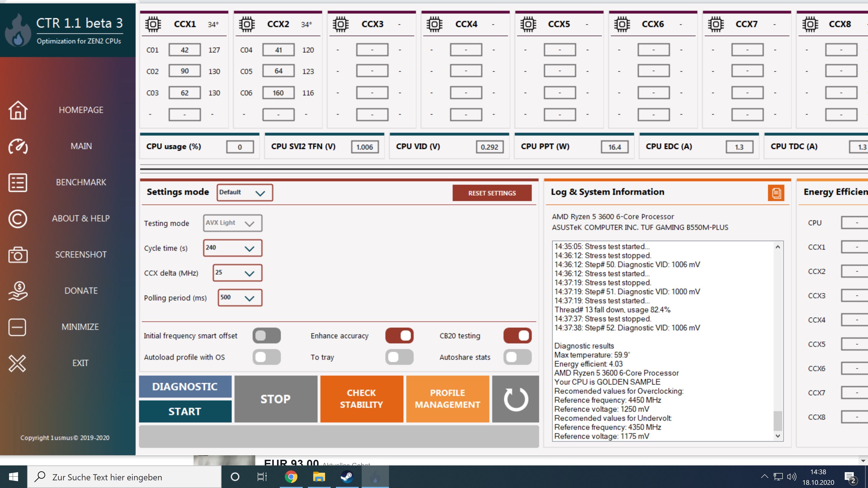Viewport: 868px width, 488px height.
Task: Click the log scrollbar thumb
Action: (x=777, y=421)
